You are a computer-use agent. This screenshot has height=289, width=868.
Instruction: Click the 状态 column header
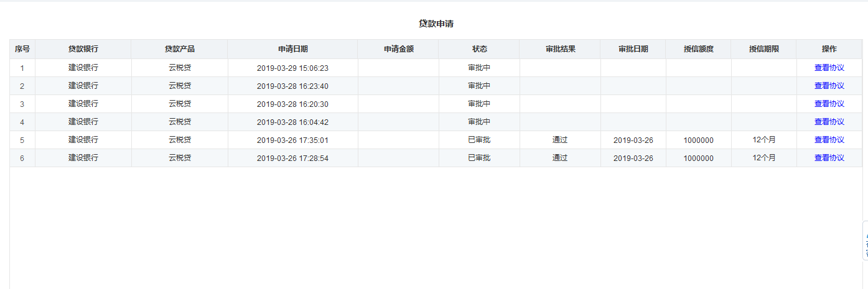pos(479,49)
